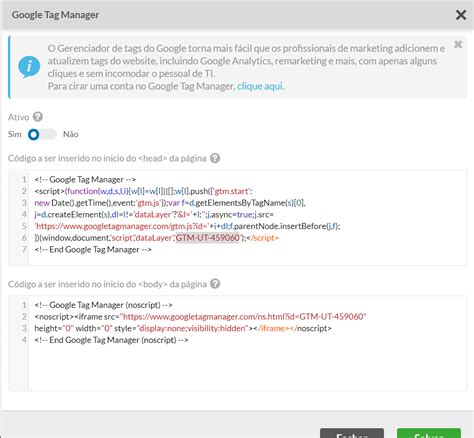Dismiss the blue info message box
474x438 pixels.
[458, 44]
